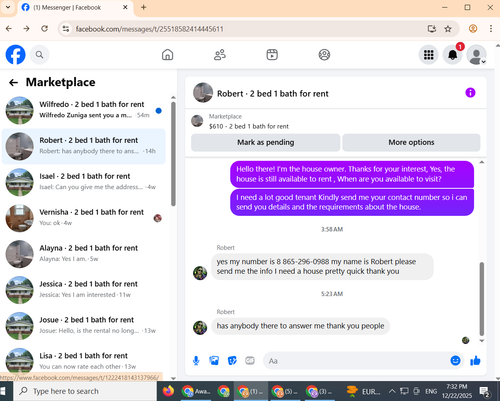Select Robert 2 bed 1 bath conversation

point(83,146)
